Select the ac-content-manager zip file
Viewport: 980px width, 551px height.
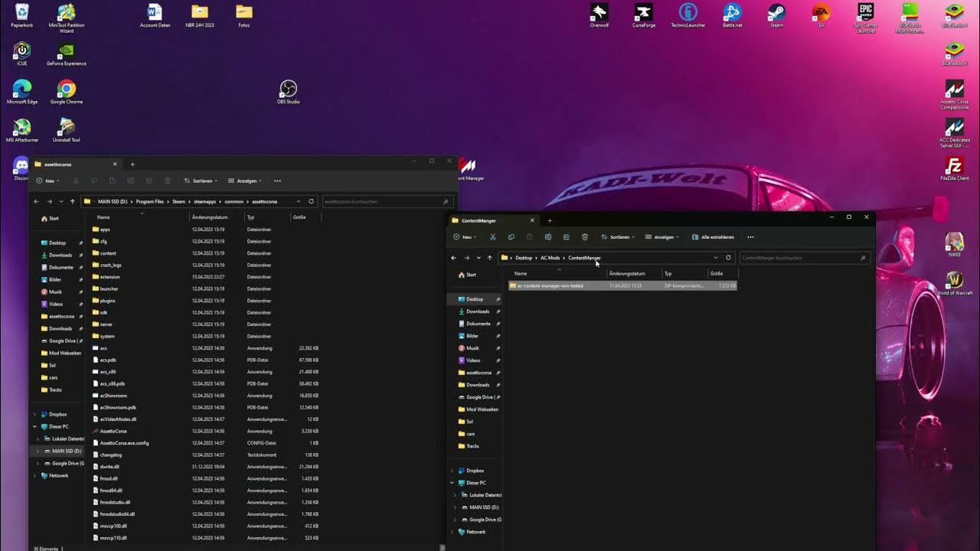pos(622,285)
